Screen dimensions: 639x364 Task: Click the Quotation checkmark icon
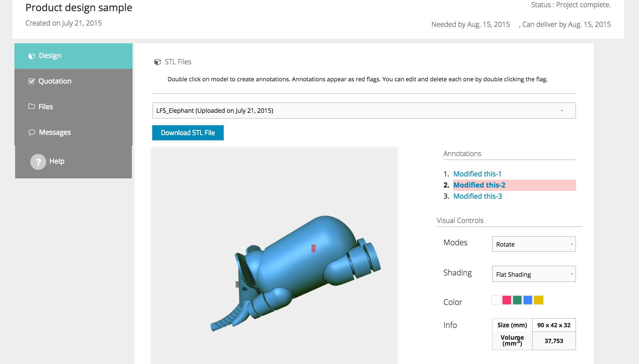click(x=31, y=81)
